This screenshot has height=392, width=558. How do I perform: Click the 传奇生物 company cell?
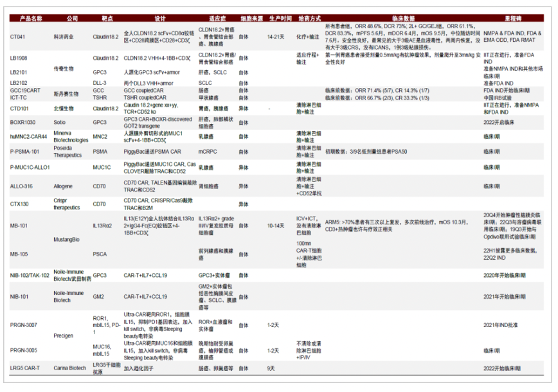(64, 69)
